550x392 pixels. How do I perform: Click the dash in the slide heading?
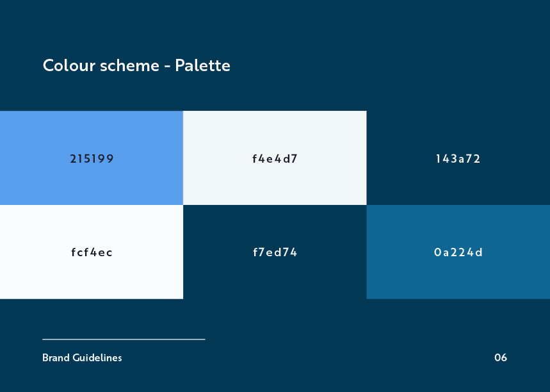click(167, 66)
